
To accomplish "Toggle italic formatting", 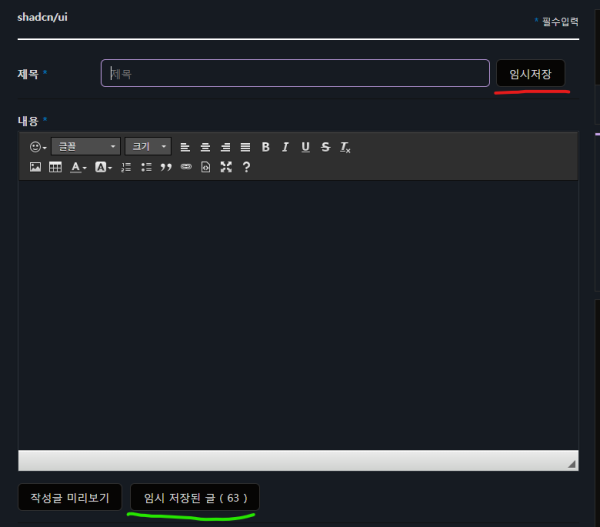I will [x=285, y=147].
